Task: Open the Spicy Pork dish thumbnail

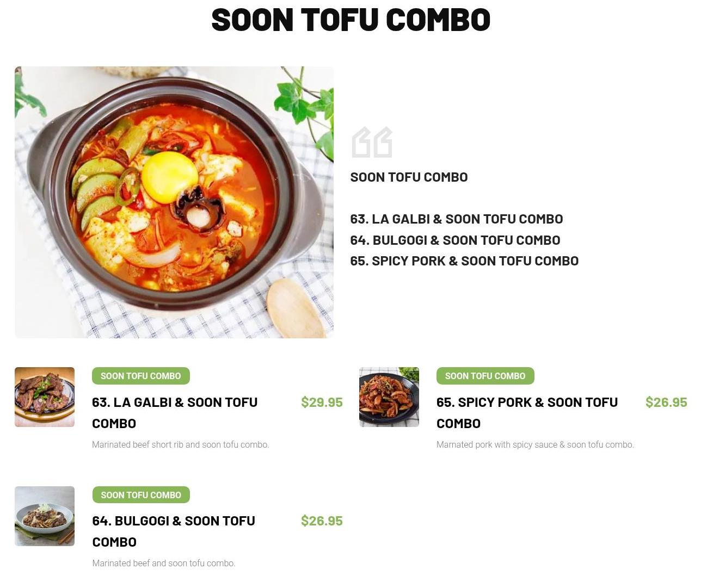Action: pos(389,397)
